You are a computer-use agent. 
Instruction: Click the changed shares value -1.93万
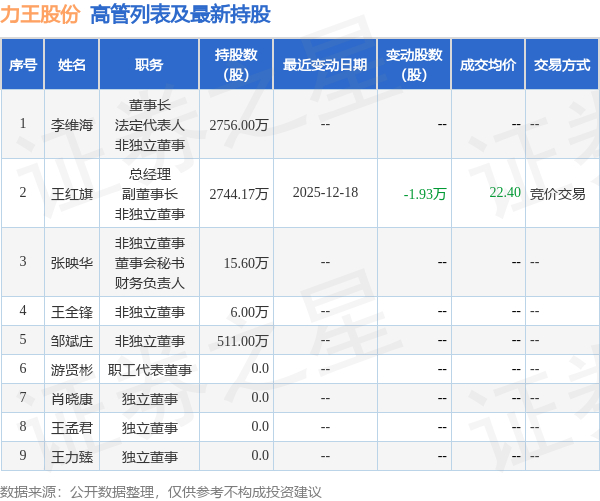click(425, 194)
